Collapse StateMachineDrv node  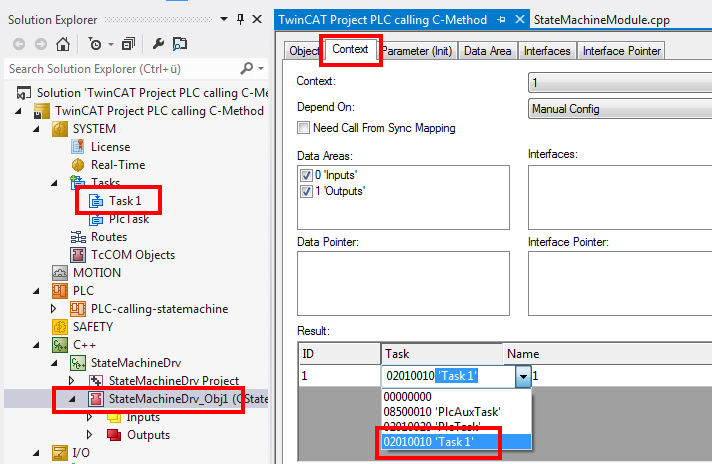pos(54,363)
